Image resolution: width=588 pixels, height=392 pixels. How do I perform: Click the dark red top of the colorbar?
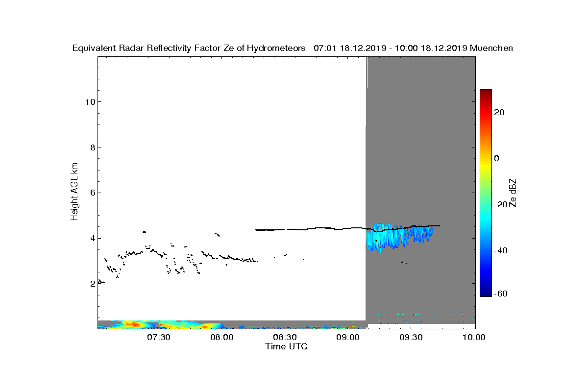486,93
